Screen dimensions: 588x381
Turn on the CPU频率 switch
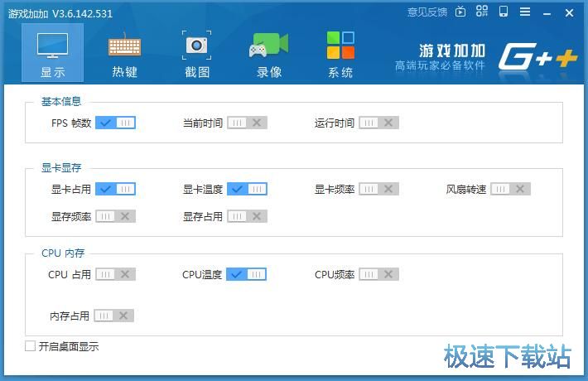378,274
